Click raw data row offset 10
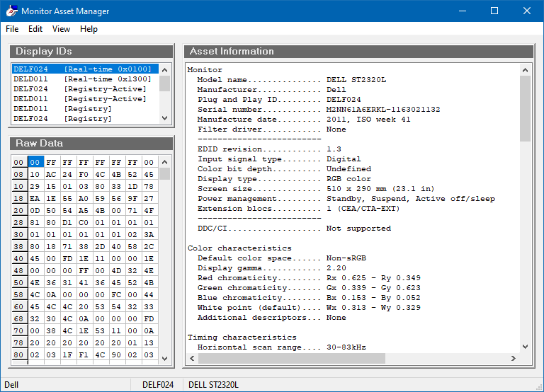544x392 pixels. point(18,187)
